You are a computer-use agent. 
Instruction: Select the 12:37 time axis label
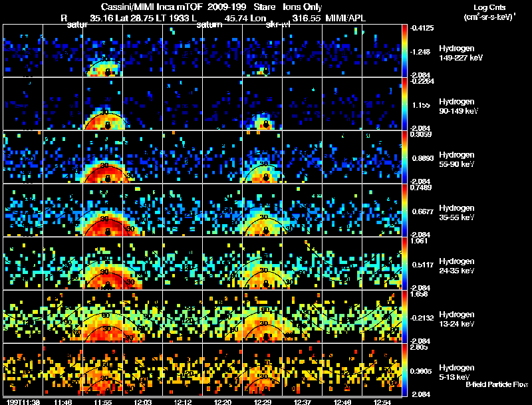[x=303, y=402]
